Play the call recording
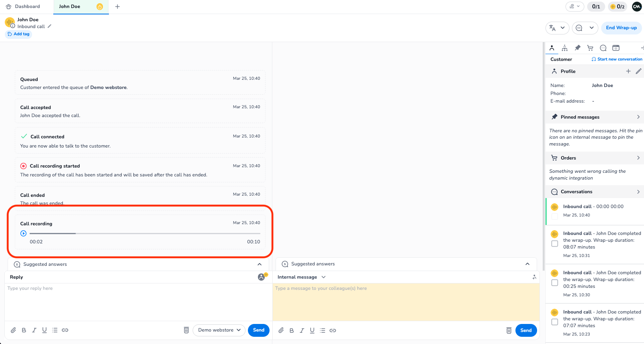 tap(24, 233)
